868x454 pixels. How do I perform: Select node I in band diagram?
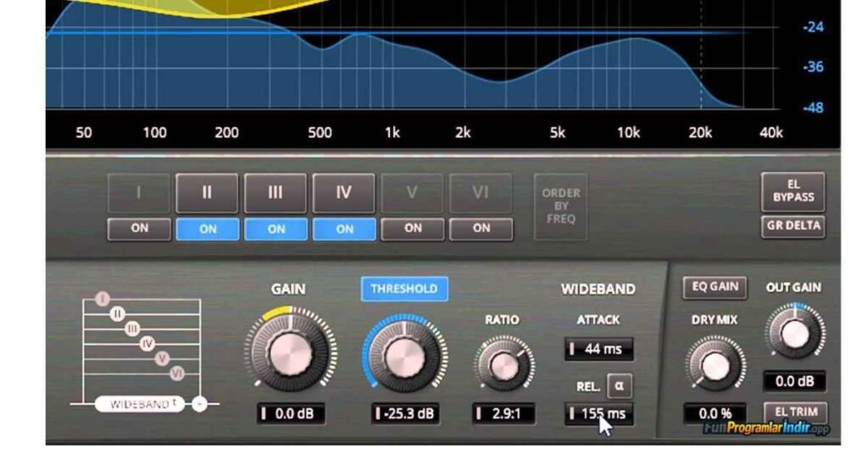[103, 299]
